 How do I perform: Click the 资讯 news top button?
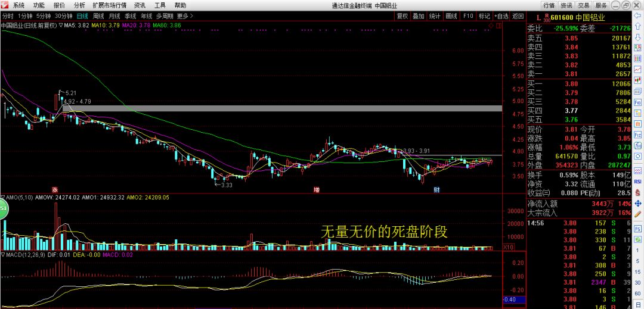(x=566, y=5)
